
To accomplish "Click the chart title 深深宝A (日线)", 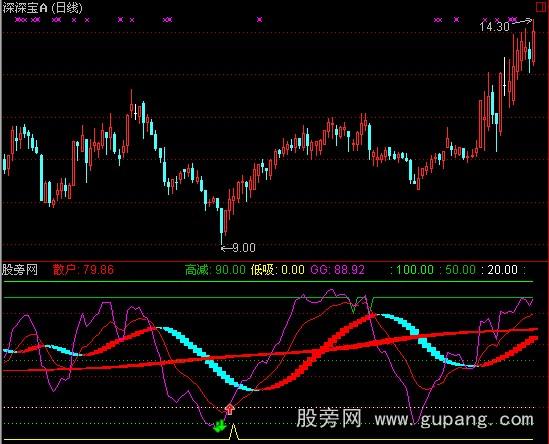I will pos(42,8).
